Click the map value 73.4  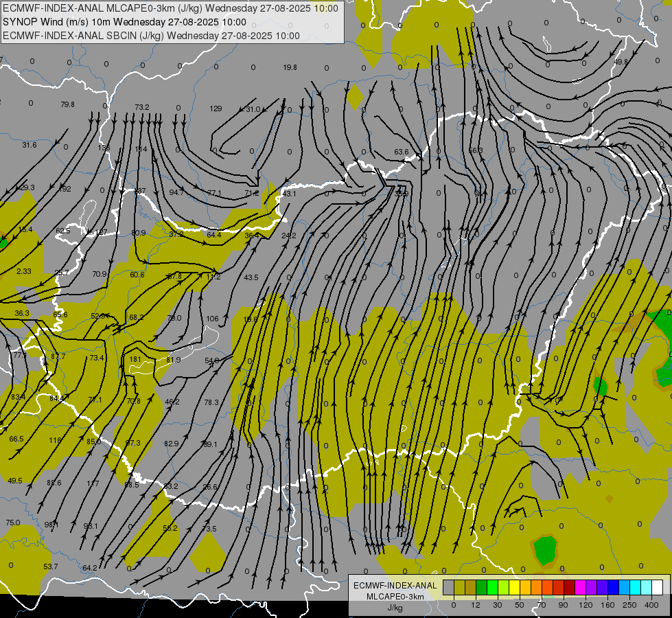pos(96,358)
